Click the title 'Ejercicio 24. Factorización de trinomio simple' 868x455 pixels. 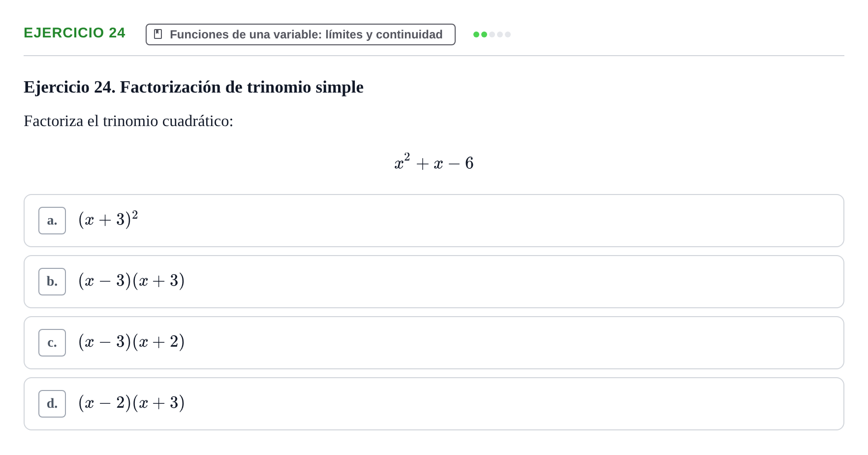[x=193, y=87]
